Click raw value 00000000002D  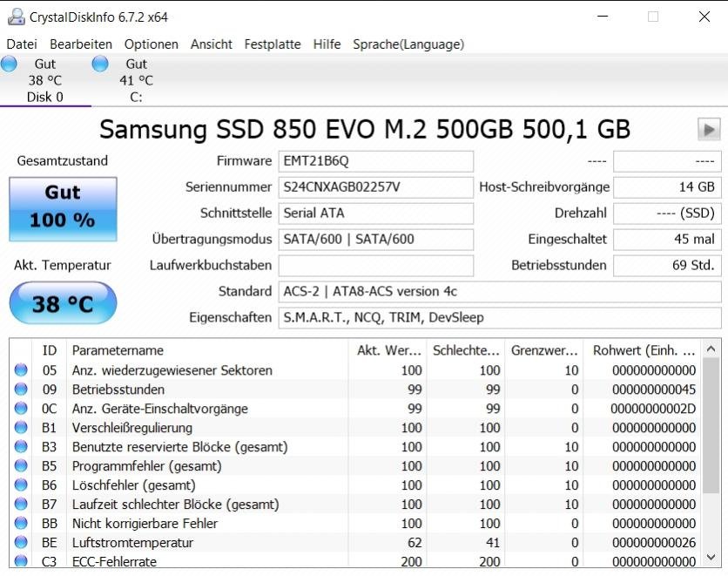653,409
